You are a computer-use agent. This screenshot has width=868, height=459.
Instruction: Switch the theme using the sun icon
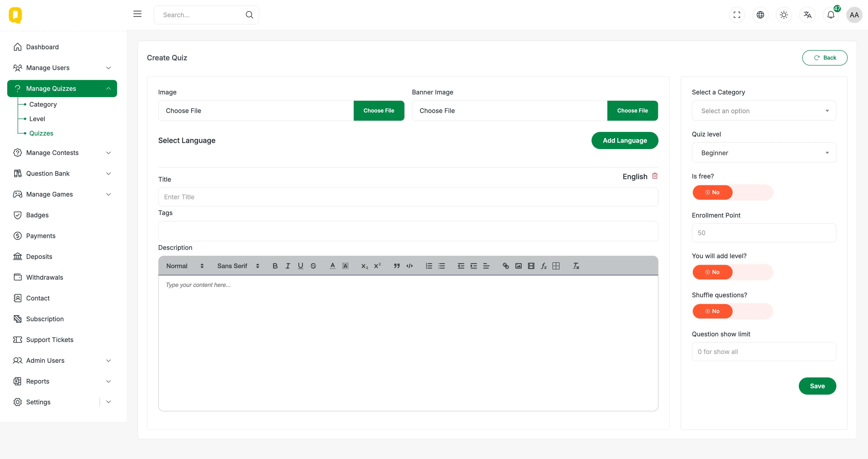coord(784,15)
